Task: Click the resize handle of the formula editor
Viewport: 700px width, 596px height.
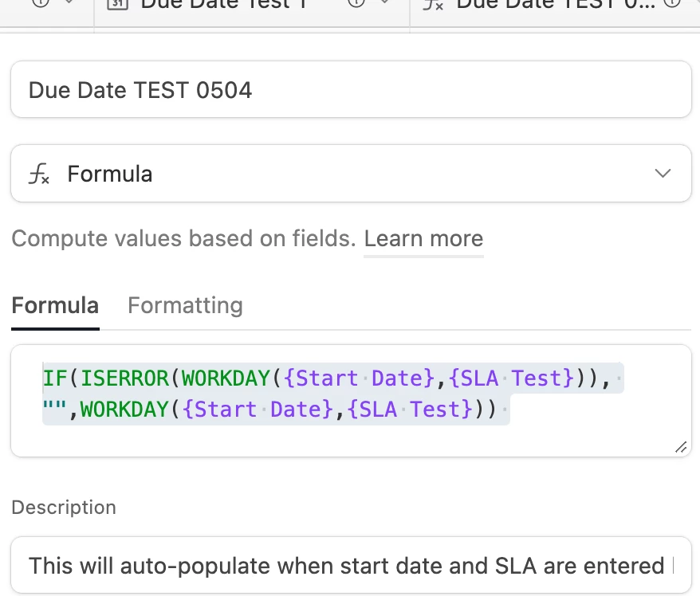Action: (680, 447)
